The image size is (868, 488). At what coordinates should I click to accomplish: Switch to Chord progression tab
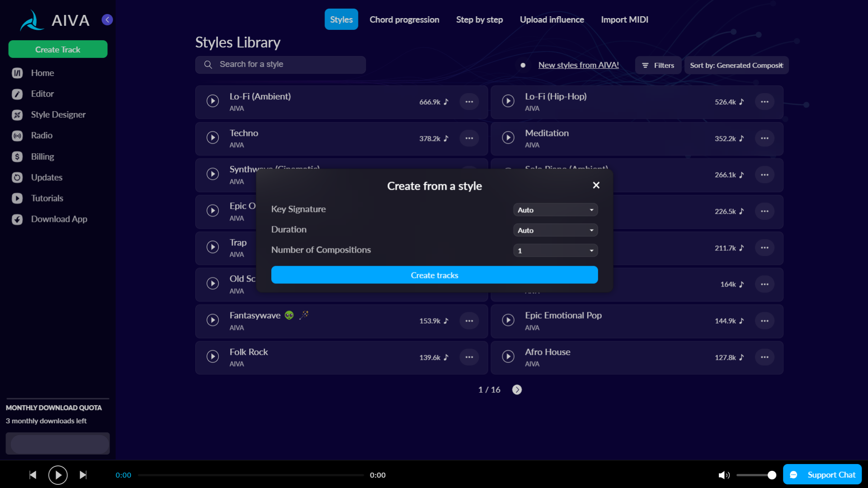[x=404, y=19]
